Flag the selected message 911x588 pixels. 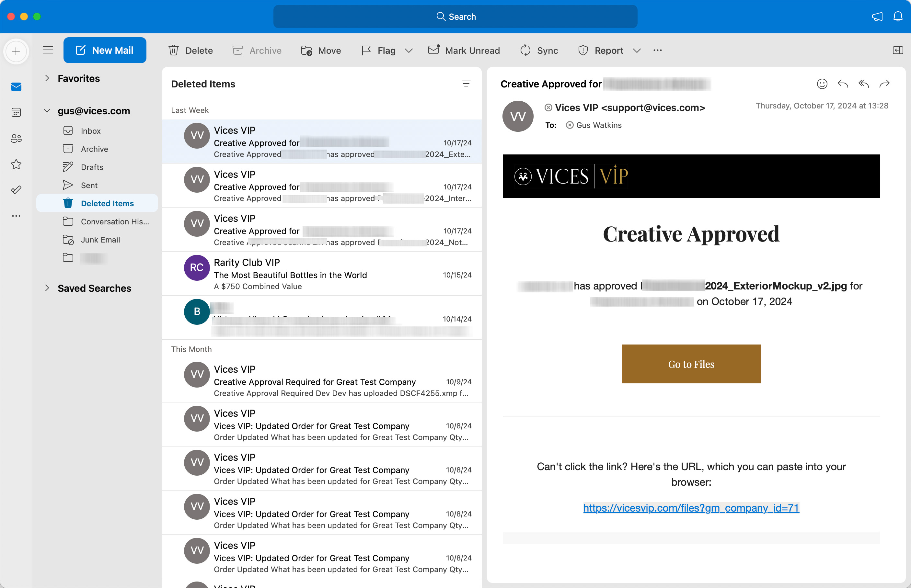pos(378,51)
